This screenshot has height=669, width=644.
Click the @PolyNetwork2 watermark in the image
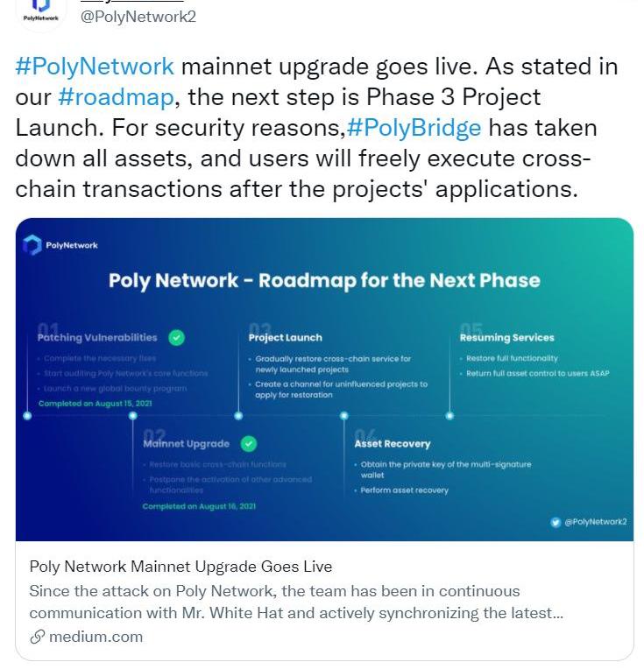tap(595, 522)
